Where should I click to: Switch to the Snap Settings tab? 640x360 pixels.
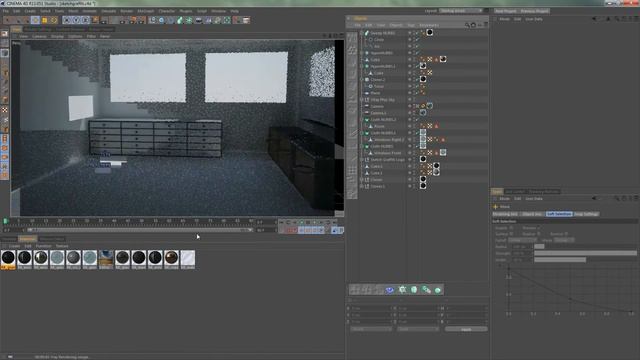(x=586, y=214)
